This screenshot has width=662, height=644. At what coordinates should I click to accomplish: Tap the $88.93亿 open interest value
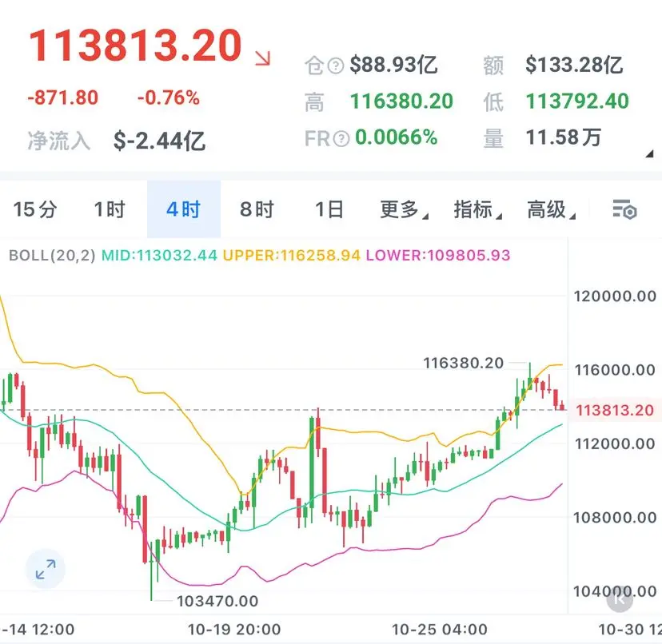(x=393, y=65)
